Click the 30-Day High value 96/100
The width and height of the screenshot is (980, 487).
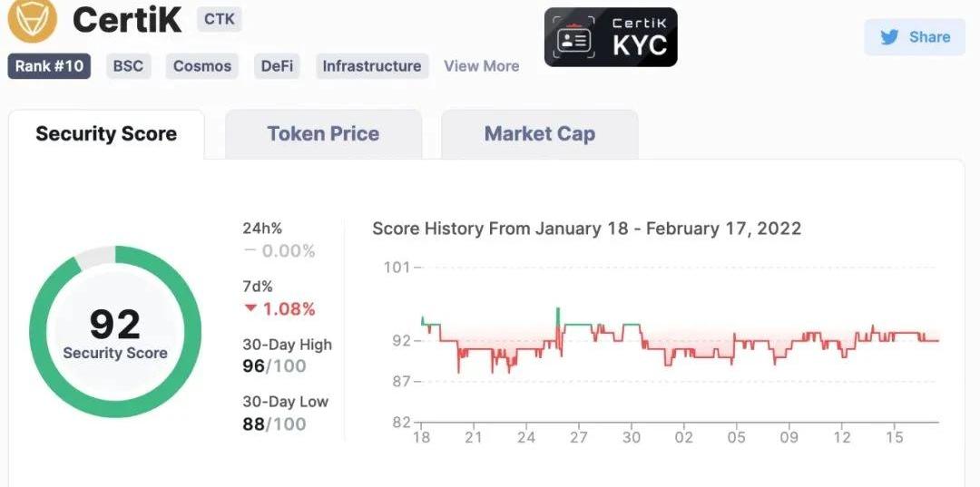click(x=274, y=365)
